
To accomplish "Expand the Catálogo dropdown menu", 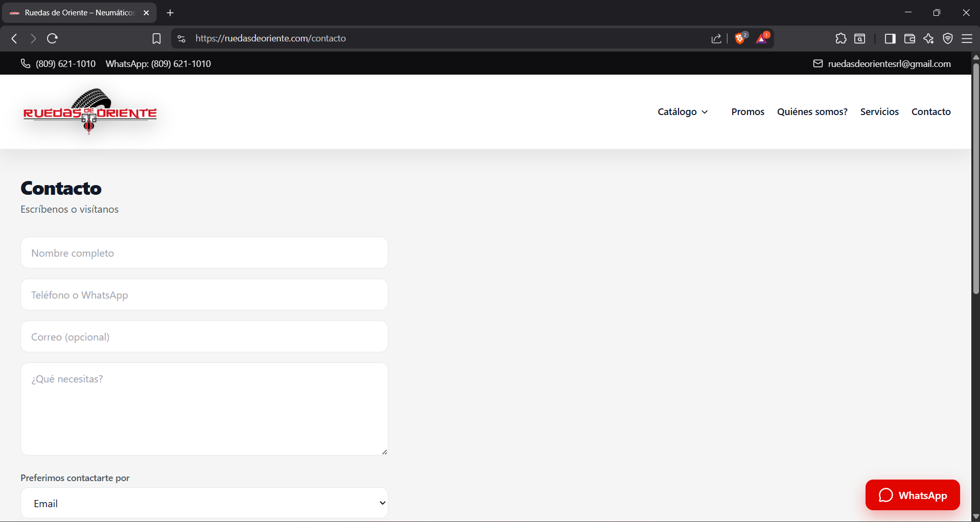I will pyautogui.click(x=683, y=111).
